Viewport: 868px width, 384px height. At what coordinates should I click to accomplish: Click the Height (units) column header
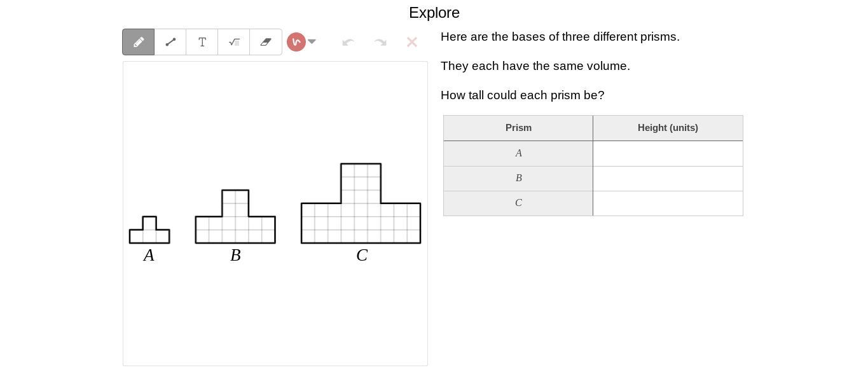click(668, 128)
